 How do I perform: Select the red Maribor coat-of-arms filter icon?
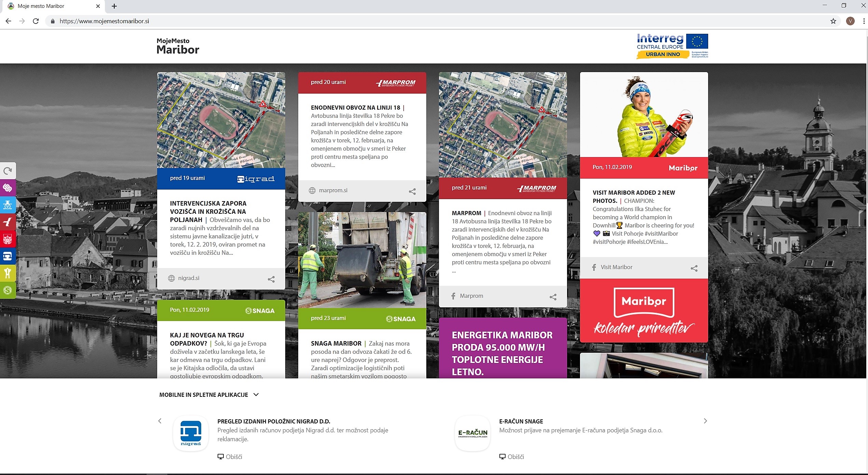click(x=8, y=239)
